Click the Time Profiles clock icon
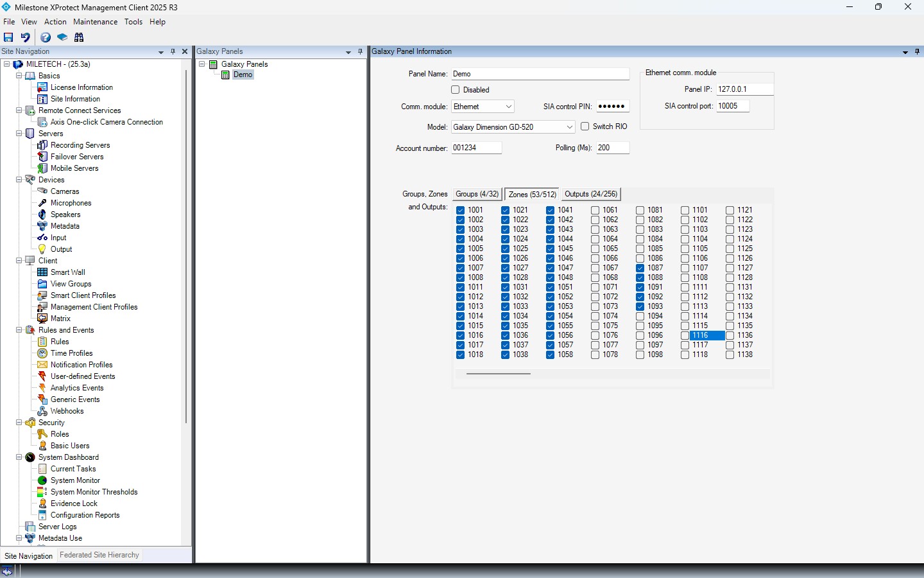Screen dimensions: 924x578 42,353
